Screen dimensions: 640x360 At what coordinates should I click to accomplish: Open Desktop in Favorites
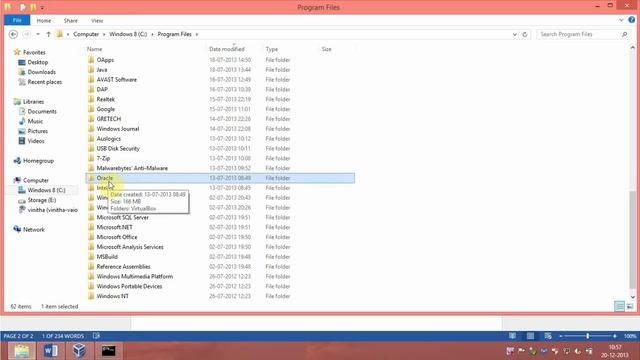click(38, 62)
